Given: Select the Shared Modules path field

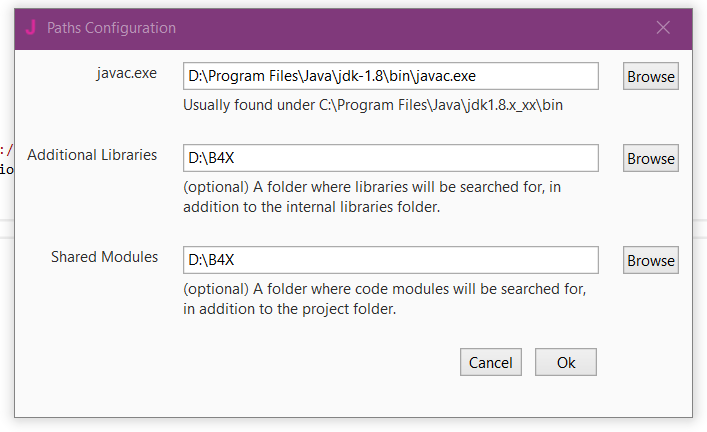Looking at the screenshot, I should (x=390, y=260).
